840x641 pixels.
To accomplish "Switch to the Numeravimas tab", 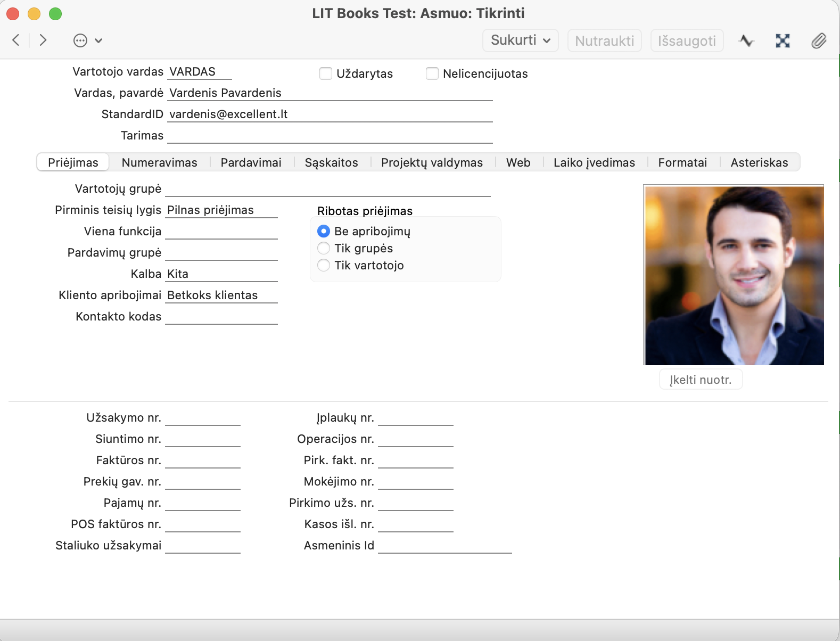I will [159, 162].
